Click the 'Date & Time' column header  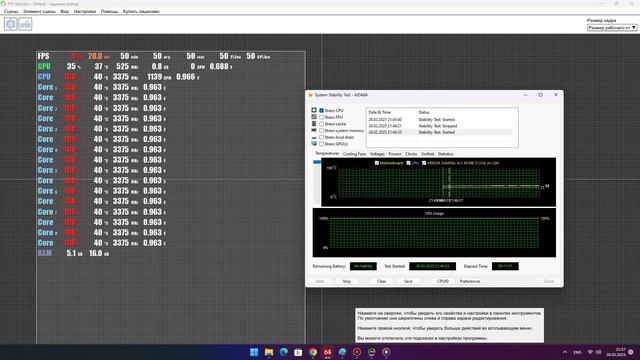379,112
